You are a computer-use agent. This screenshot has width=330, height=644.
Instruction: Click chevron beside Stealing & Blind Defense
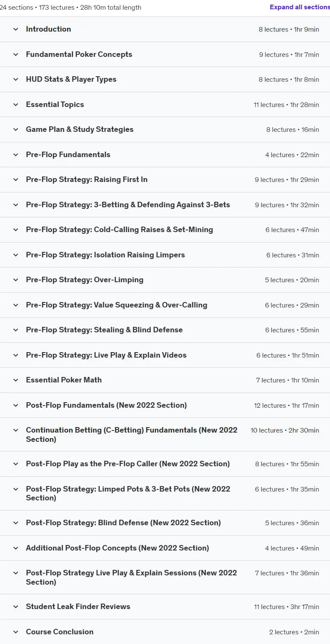(x=16, y=330)
